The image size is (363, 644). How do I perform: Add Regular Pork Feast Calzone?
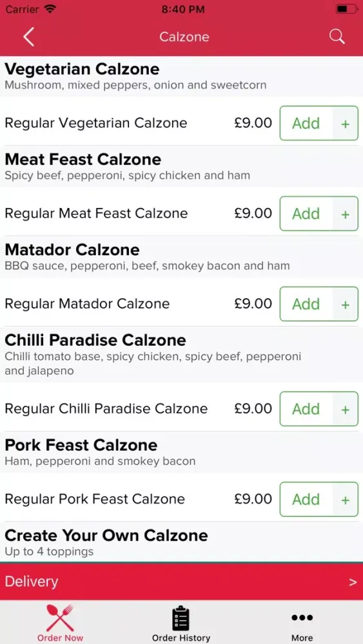point(306,500)
